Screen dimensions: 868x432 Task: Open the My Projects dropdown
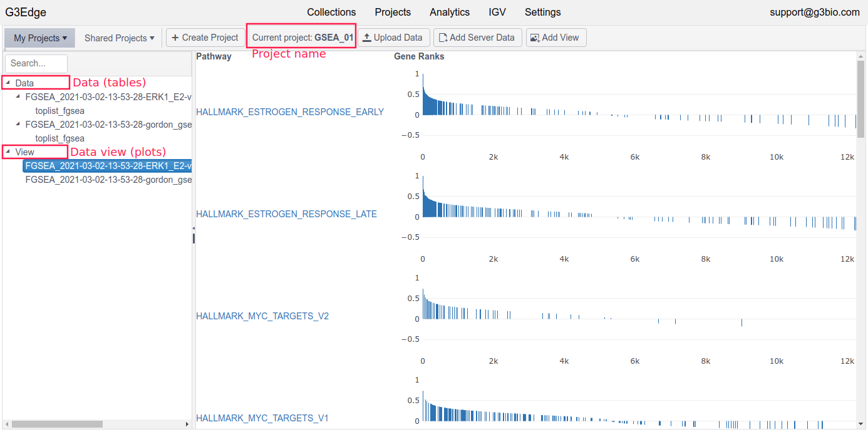(x=40, y=38)
